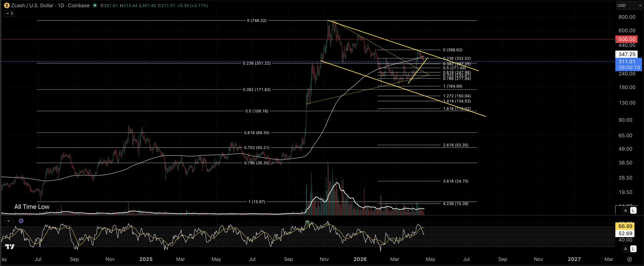
Task: Click the 2026 year label on time axis
Action: click(x=360, y=259)
